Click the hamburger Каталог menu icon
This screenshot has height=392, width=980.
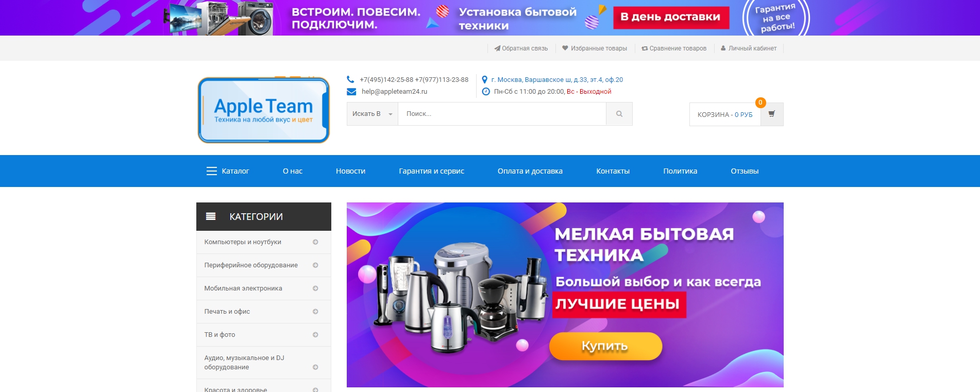click(x=212, y=171)
